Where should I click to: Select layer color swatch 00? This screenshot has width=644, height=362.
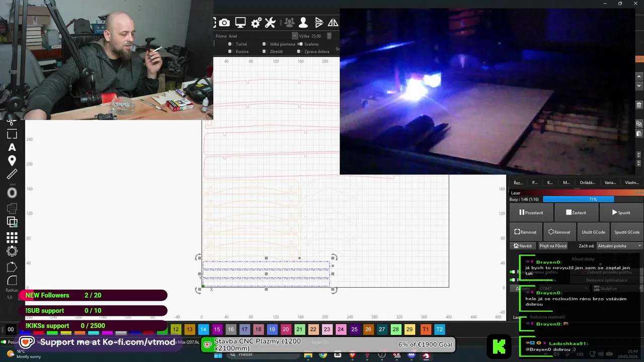click(11, 330)
